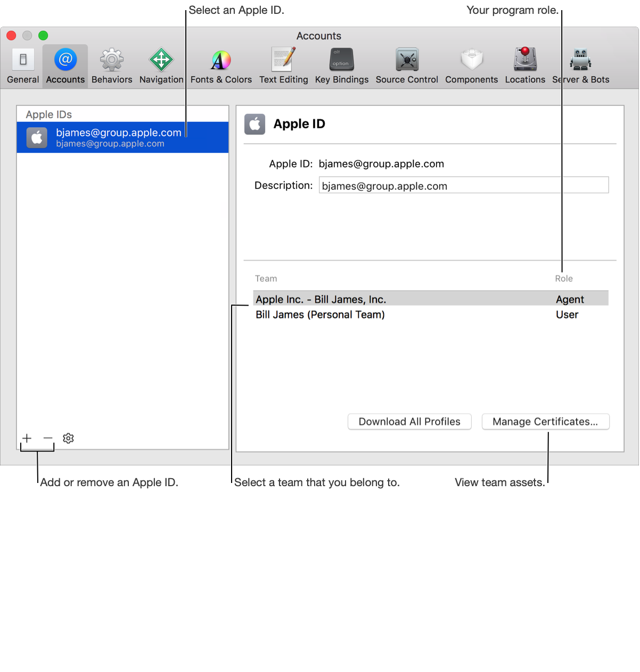Viewport: 640px width, 672px height.
Task: Click the green zoom window button
Action: coord(43,36)
